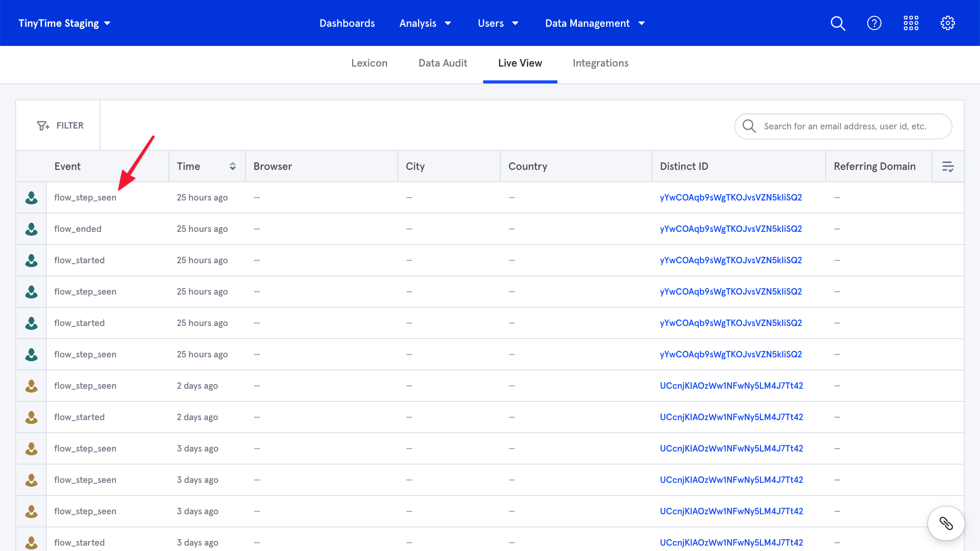This screenshot has width=980, height=551.
Task: Switch to the Data Audit tab
Action: [443, 63]
